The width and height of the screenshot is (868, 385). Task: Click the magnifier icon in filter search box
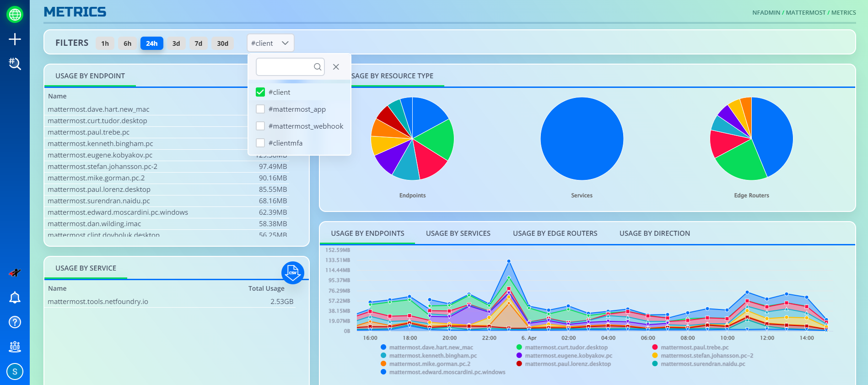tap(318, 67)
